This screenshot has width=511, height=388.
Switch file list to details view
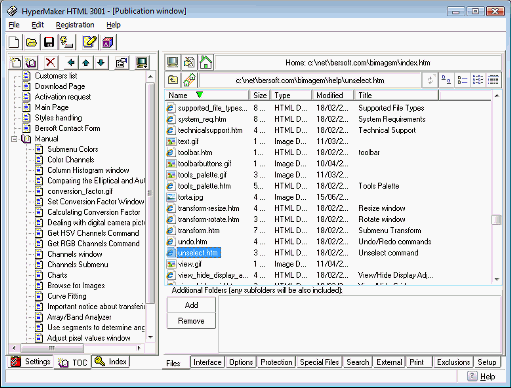coord(493,80)
